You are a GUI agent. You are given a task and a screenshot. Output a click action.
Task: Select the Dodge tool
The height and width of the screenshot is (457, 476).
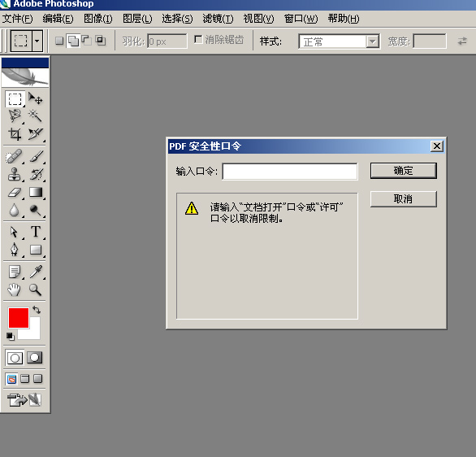(35, 210)
